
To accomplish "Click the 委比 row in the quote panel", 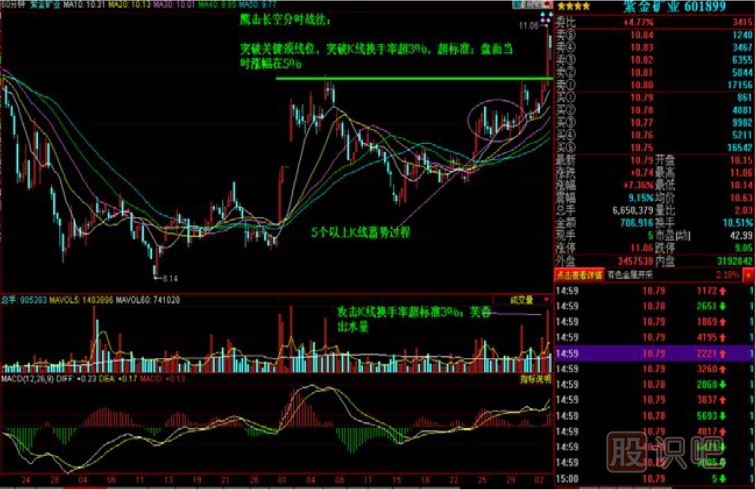I will [651, 20].
